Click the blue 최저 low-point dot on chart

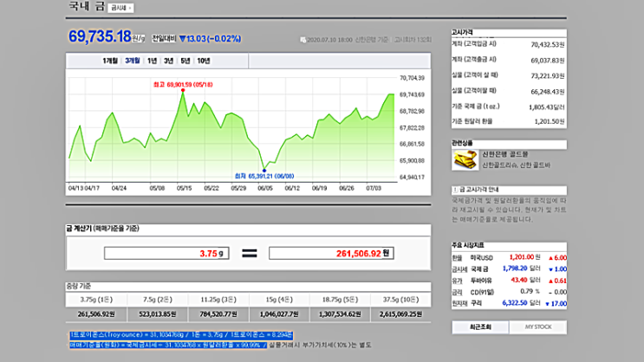(264, 171)
